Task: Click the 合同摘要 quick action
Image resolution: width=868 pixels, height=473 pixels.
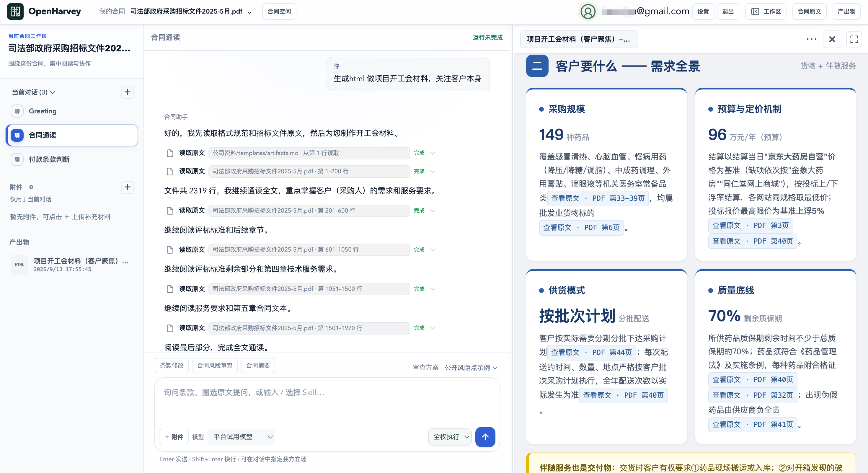Action: point(258,366)
